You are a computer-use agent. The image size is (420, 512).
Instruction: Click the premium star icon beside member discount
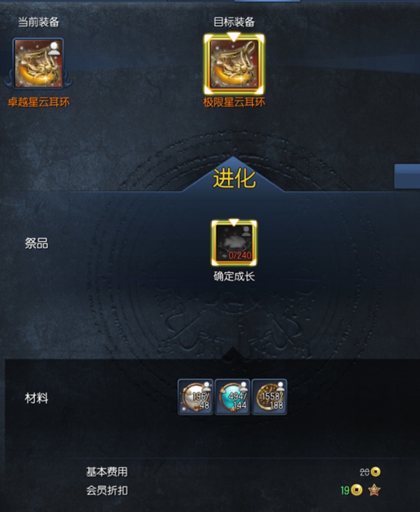click(374, 490)
